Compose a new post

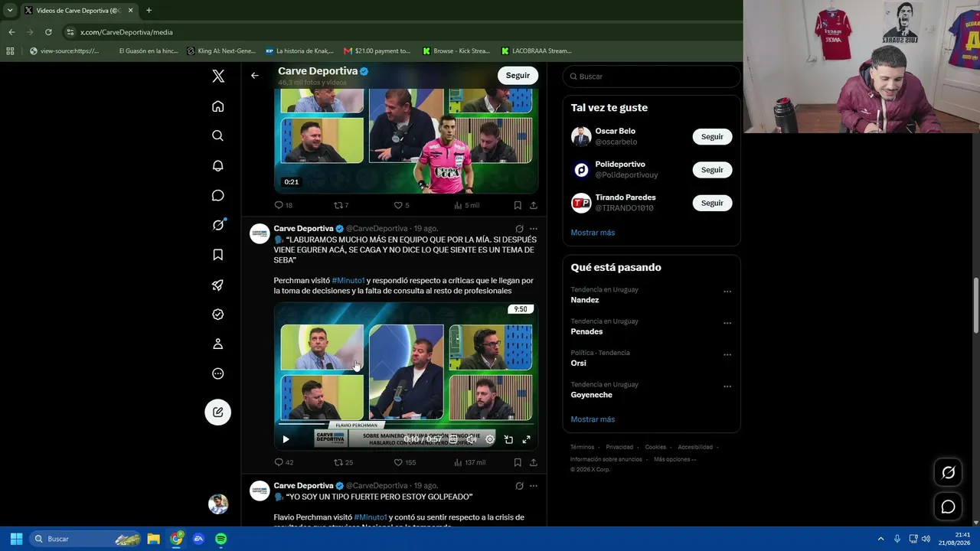coord(218,412)
